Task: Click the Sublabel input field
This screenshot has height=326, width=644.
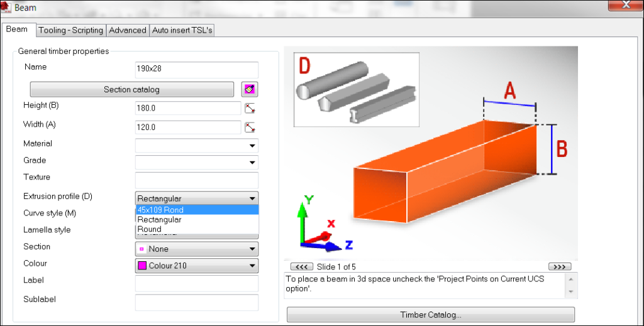Action: [197, 303]
